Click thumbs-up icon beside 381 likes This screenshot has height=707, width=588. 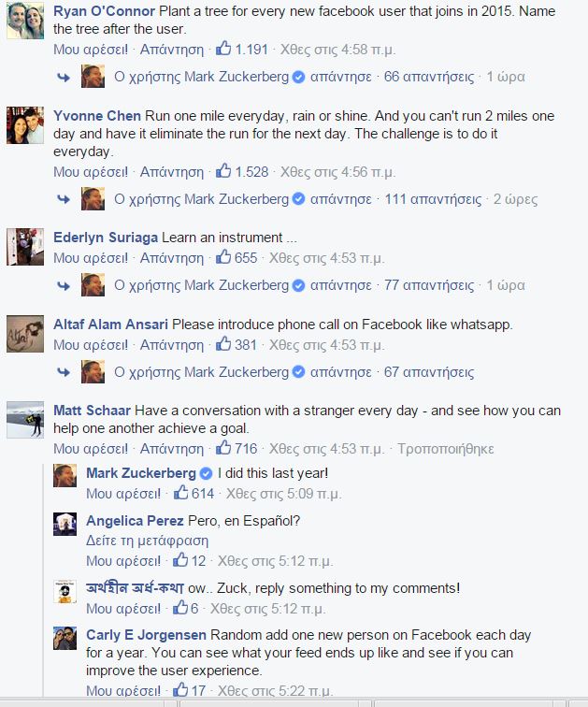click(223, 344)
